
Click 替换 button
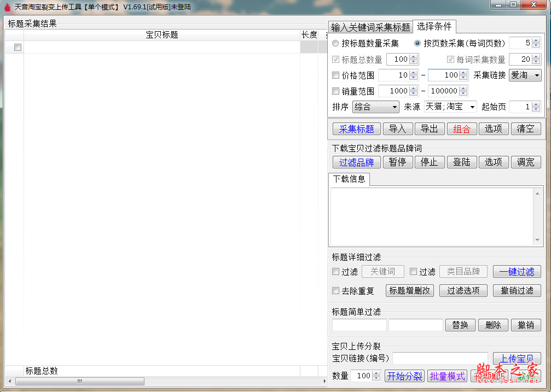pyautogui.click(x=460, y=325)
